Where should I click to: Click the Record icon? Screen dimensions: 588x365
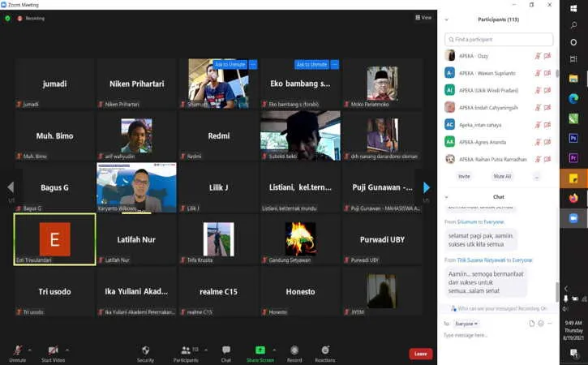coord(294,350)
